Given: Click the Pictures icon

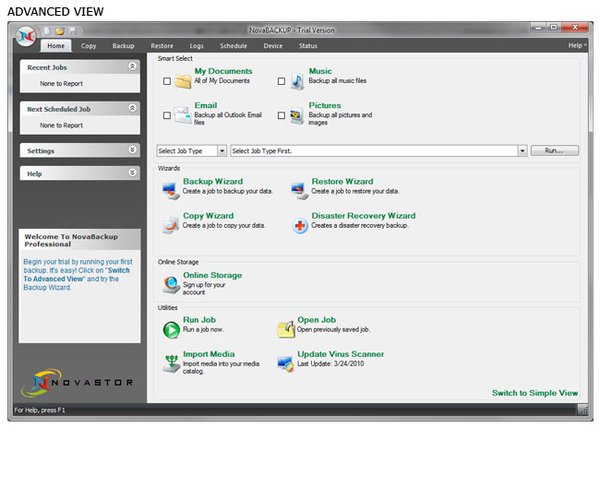Looking at the screenshot, I should [297, 116].
